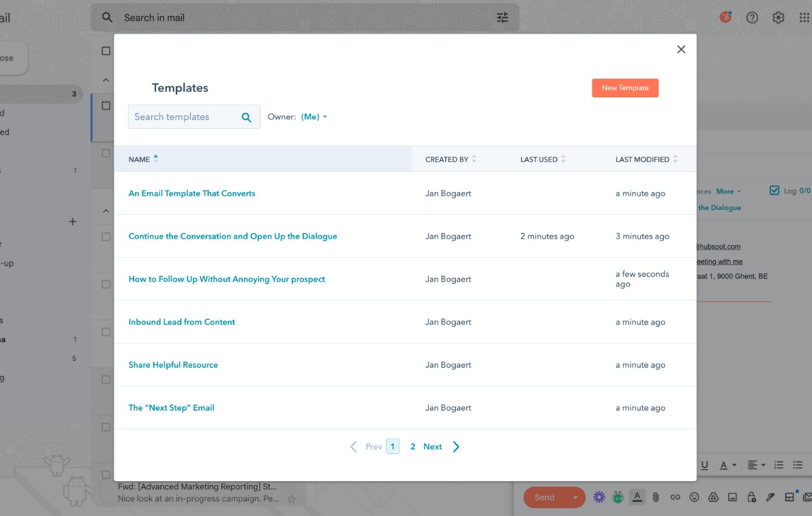Click the Search templates input field
This screenshot has width=812, height=516.
click(183, 117)
